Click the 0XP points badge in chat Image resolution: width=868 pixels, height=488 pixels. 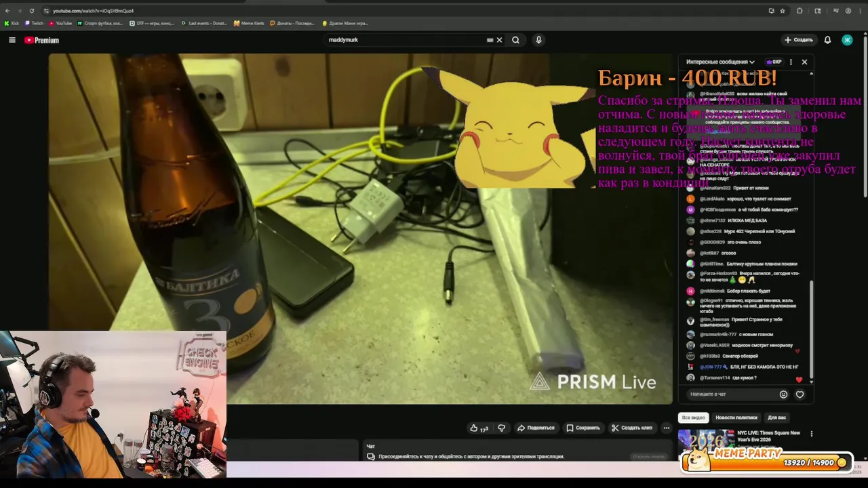point(774,62)
